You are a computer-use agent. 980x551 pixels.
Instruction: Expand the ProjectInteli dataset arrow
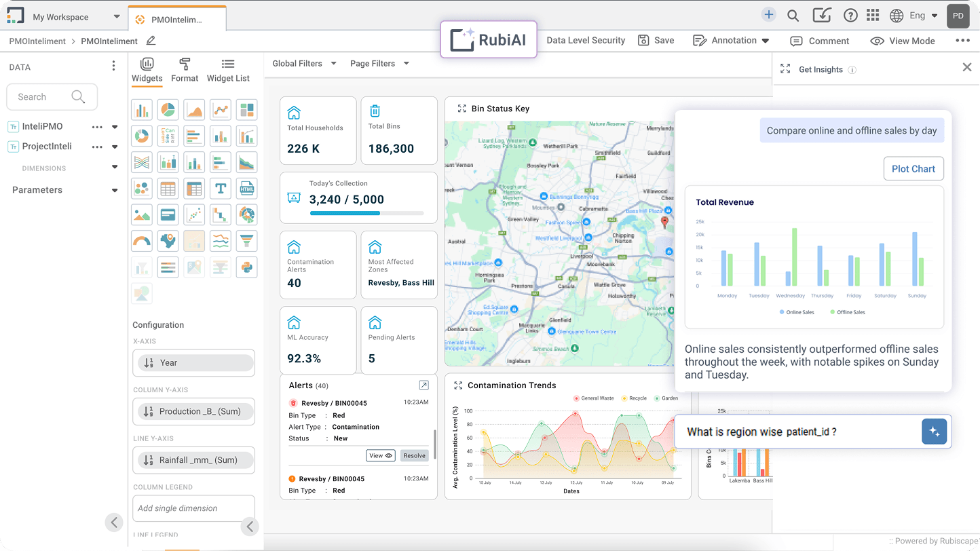[115, 147]
